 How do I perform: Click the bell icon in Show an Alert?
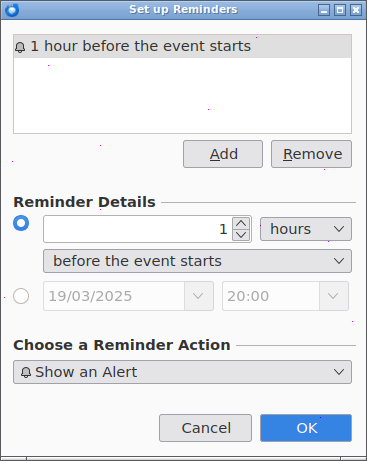pos(26,372)
